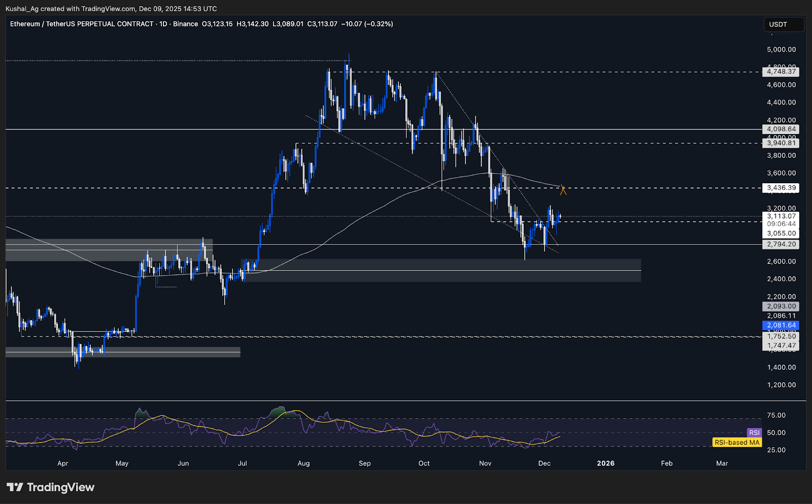Switch to the 2026 section on time axis

[x=605, y=463]
